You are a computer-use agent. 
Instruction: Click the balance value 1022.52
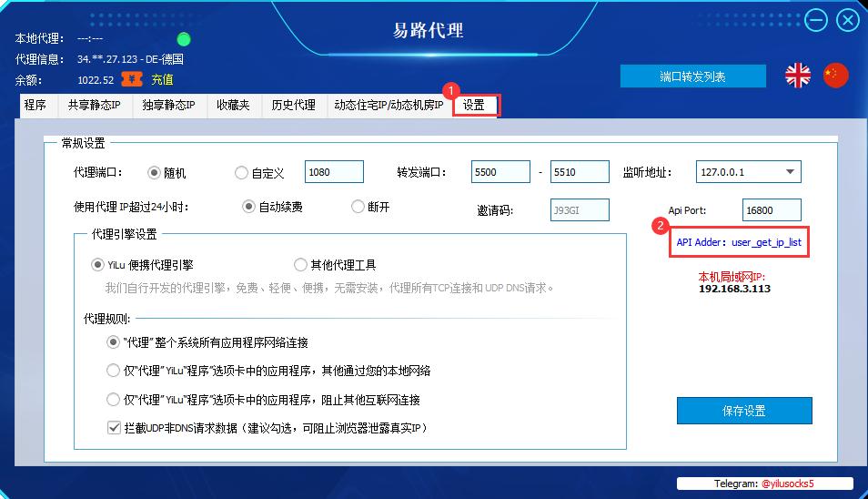coord(96,80)
